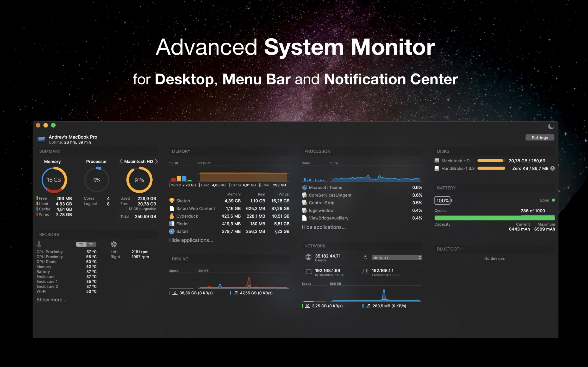Click the HandBrake-1.3.3 usage bar

pos(491,168)
